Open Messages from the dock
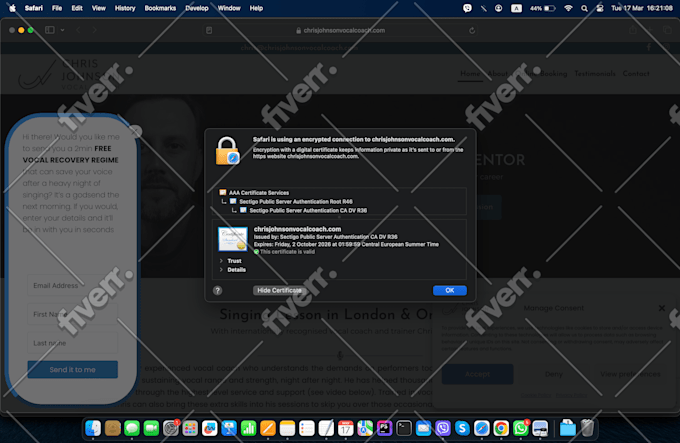 (x=132, y=428)
